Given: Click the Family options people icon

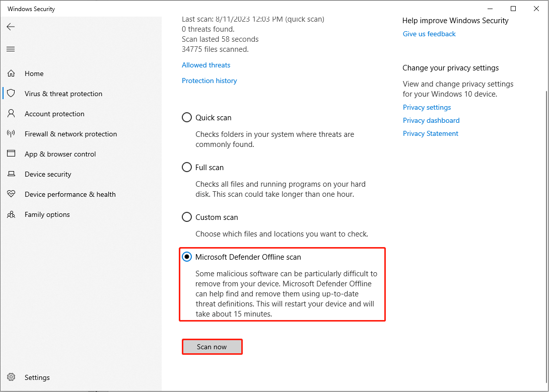Looking at the screenshot, I should click(x=11, y=214).
